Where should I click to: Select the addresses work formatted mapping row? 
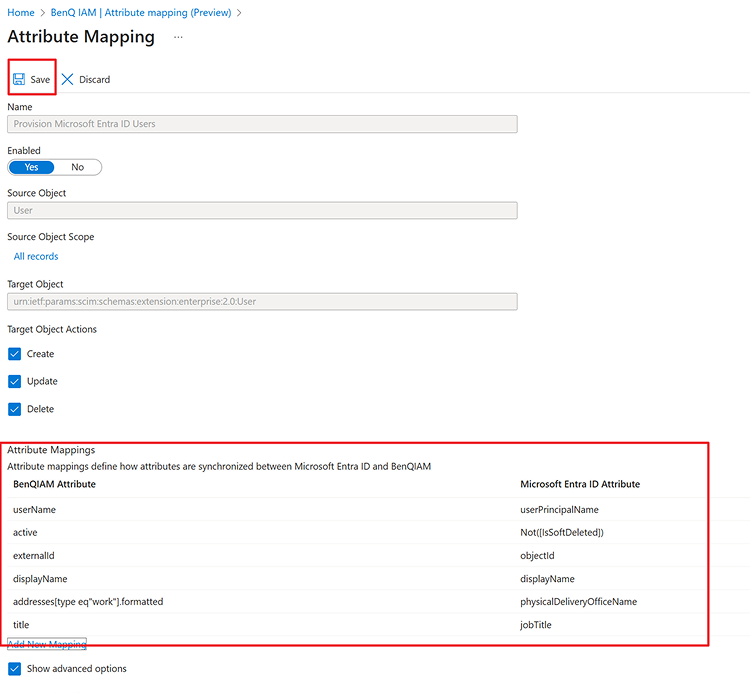[x=88, y=602]
